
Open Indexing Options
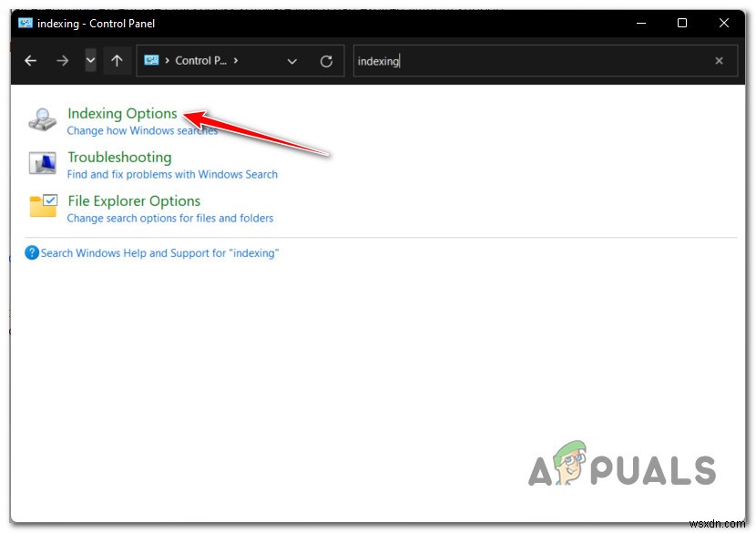click(x=122, y=113)
